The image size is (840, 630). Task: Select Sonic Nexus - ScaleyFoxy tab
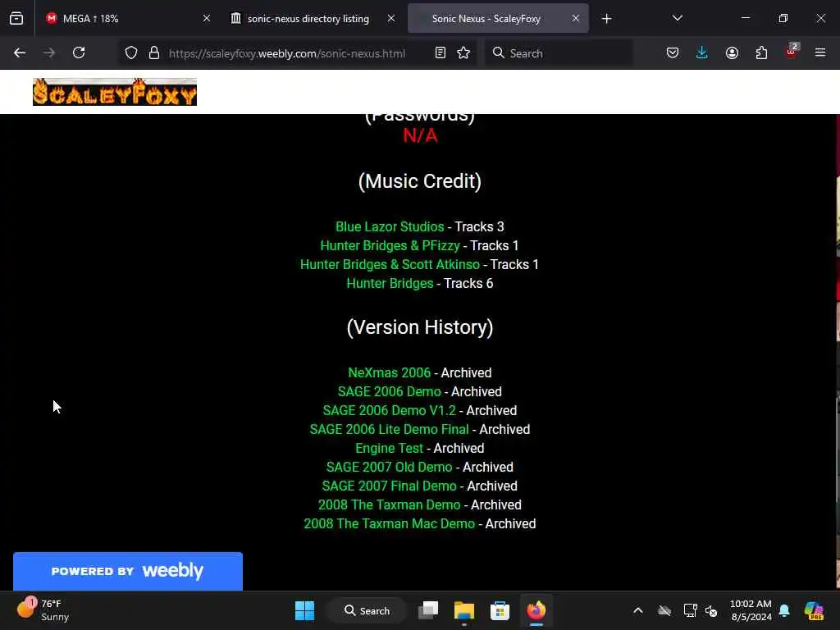click(x=498, y=18)
